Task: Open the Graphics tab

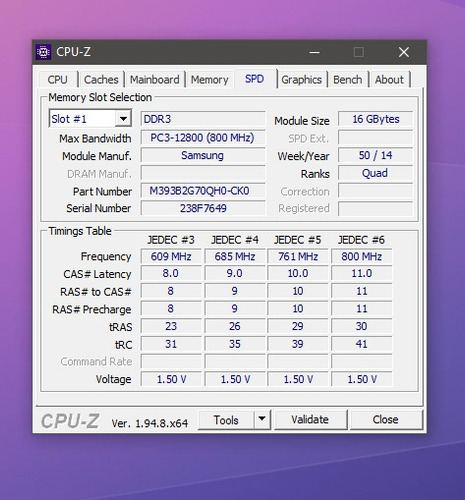Action: pos(301,80)
